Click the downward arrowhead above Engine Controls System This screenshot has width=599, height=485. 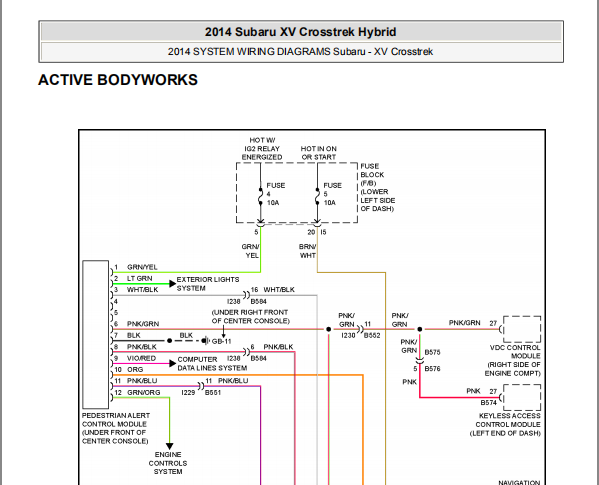[170, 446]
